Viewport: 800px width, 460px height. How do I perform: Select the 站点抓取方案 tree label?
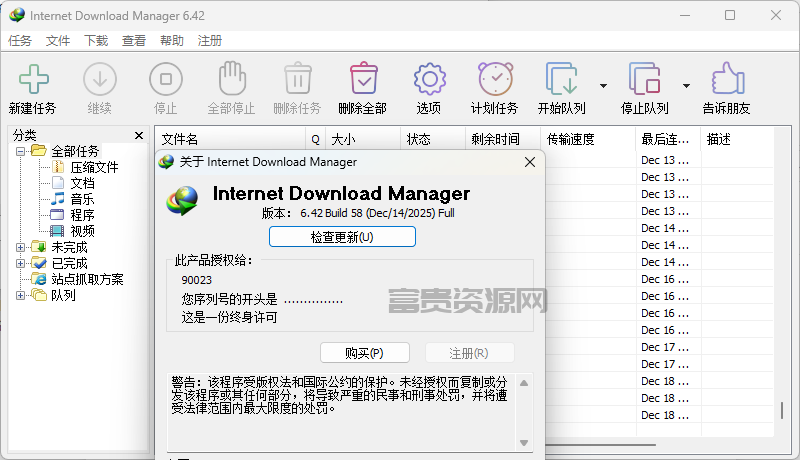(87, 279)
